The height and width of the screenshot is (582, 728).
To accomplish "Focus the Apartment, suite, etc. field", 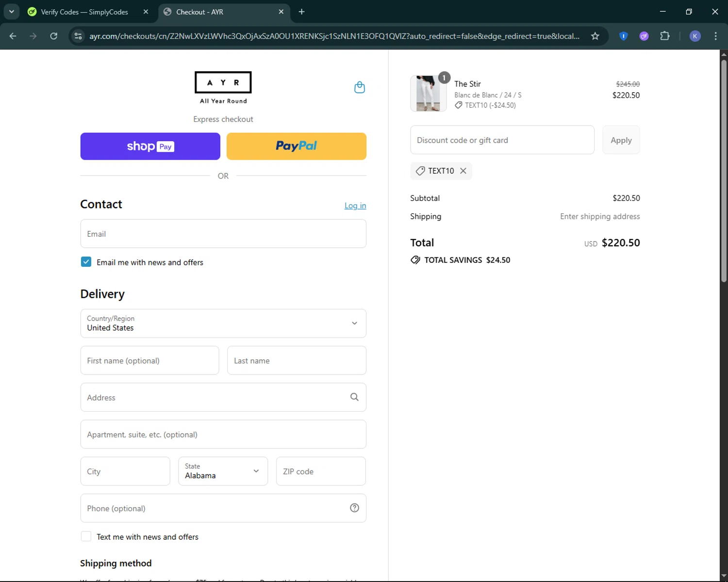I will (x=223, y=434).
